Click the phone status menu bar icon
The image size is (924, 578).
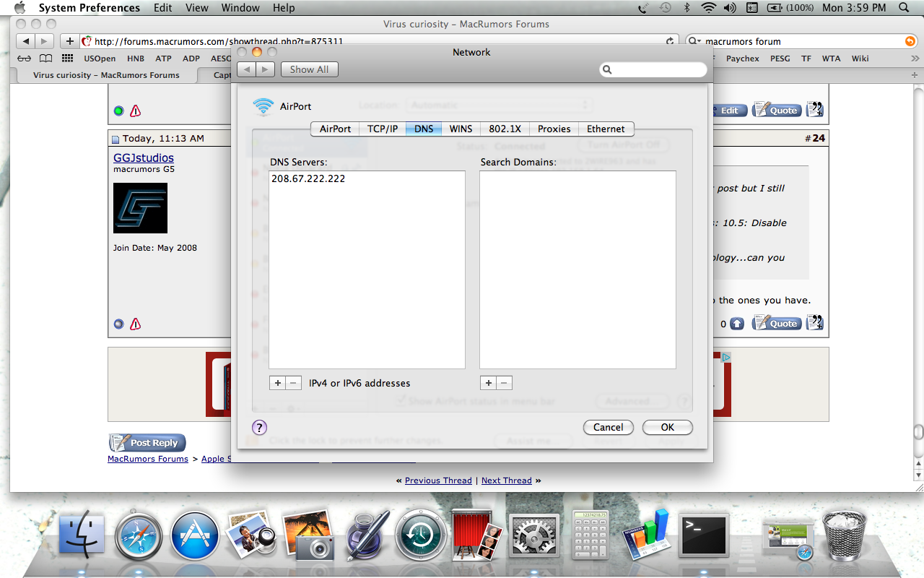coord(643,8)
